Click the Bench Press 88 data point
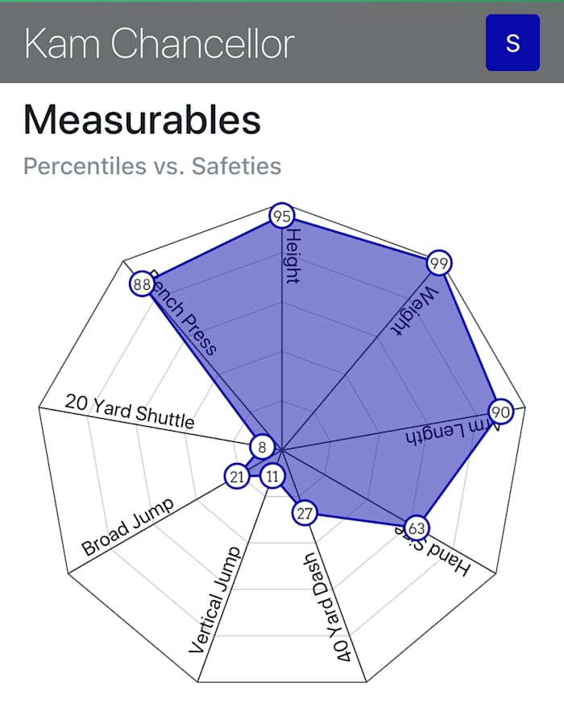This screenshot has height=728, width=564. [143, 284]
